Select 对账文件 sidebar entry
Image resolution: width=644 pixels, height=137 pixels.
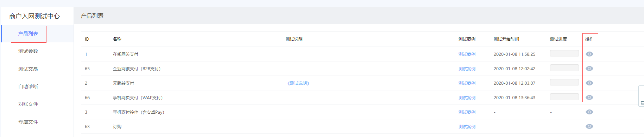point(28,104)
